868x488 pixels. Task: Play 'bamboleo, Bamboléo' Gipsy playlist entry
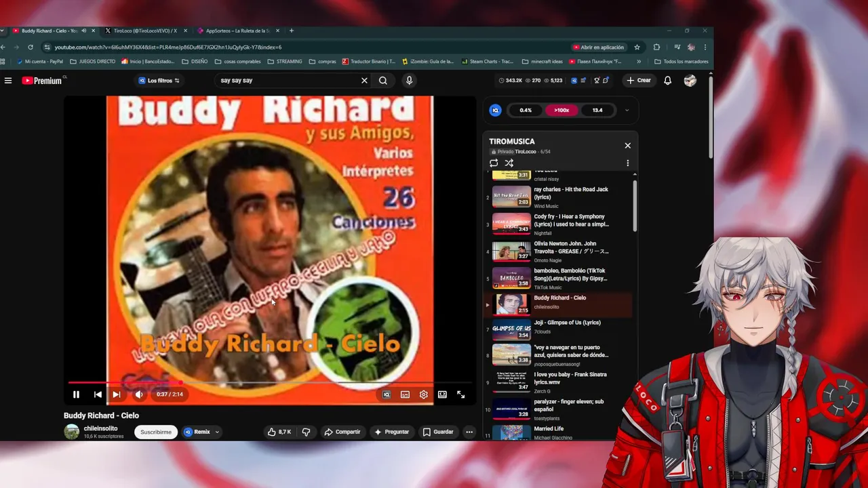pos(559,279)
